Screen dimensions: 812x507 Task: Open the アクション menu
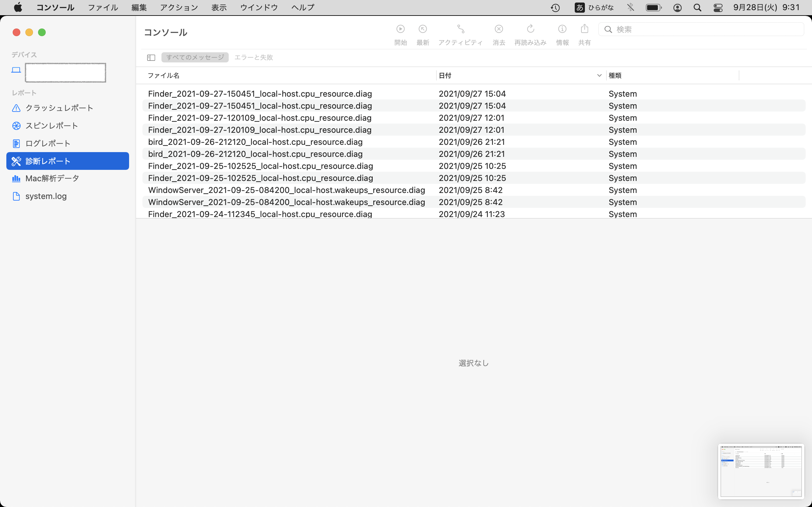point(179,7)
